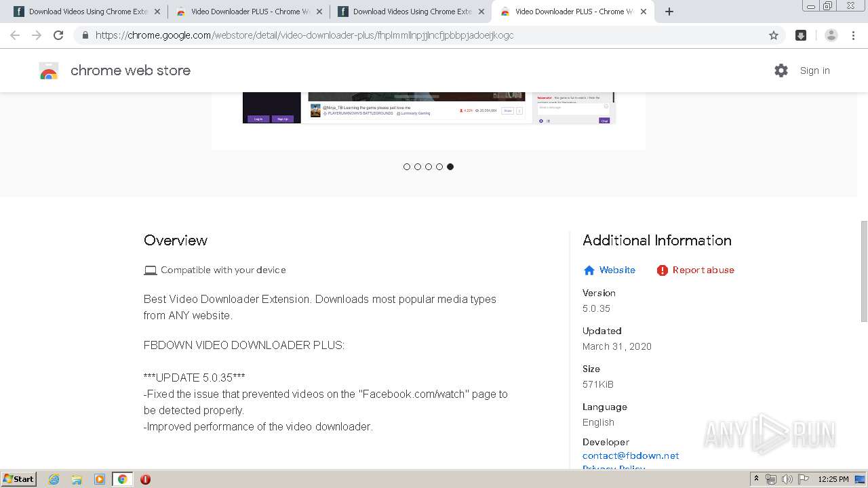The height and width of the screenshot is (488, 868).
Task: Open the Chrome profile avatar icon
Action: click(x=831, y=35)
